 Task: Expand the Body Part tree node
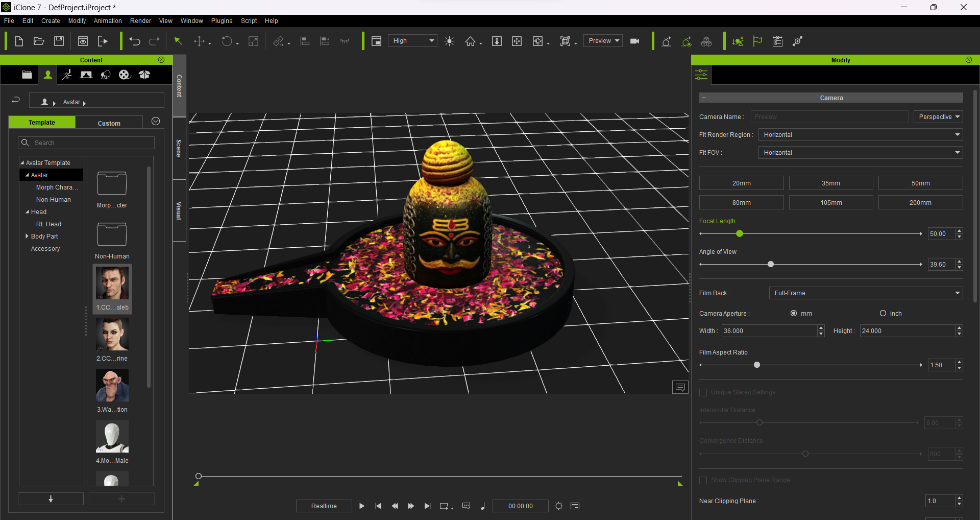pos(27,237)
